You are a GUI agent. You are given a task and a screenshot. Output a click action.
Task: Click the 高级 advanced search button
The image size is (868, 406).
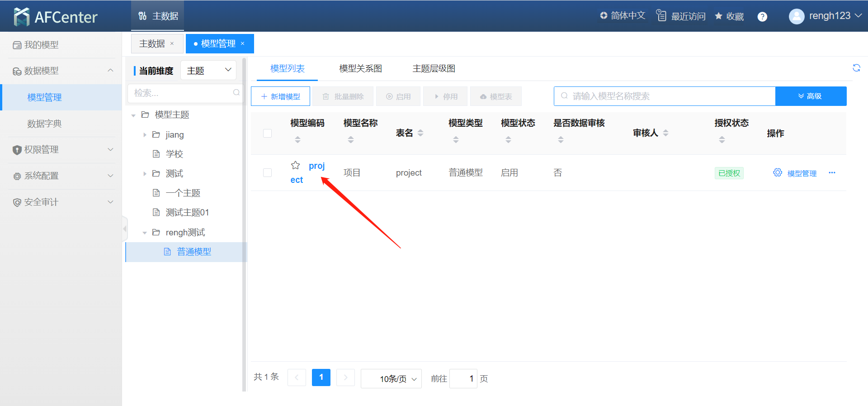pos(811,96)
